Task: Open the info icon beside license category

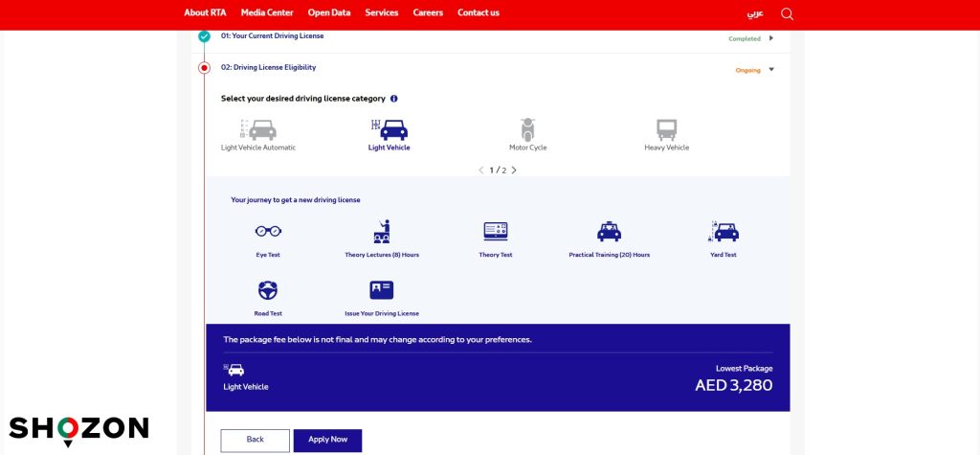Action: [393, 99]
